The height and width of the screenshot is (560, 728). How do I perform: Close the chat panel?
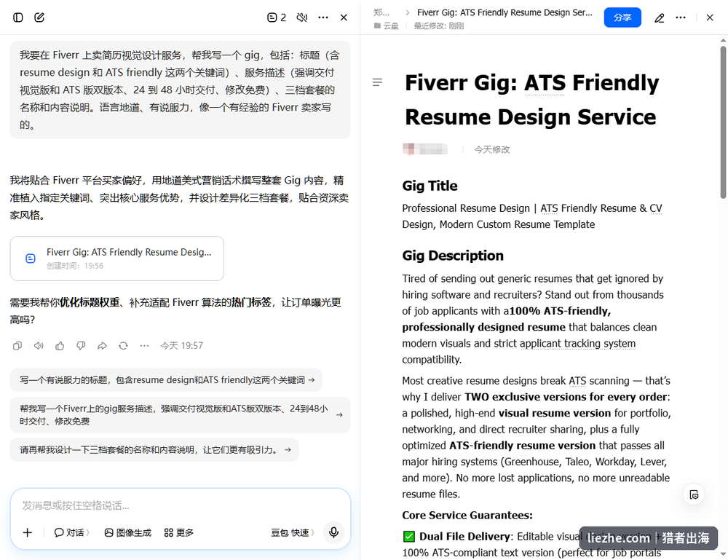coord(344,17)
